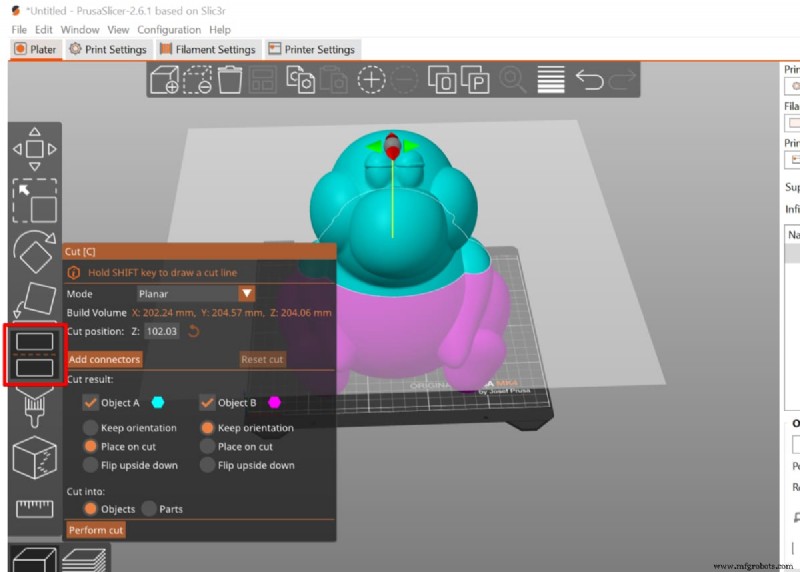Switch to the Print Settings tab
800x572 pixels.
click(x=108, y=49)
